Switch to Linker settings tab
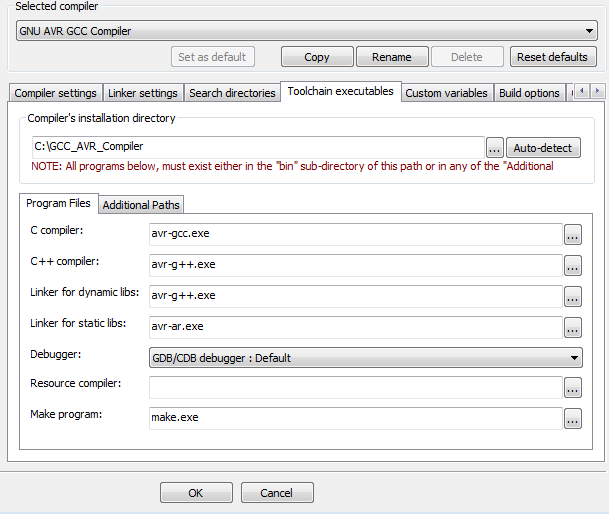 click(143, 93)
